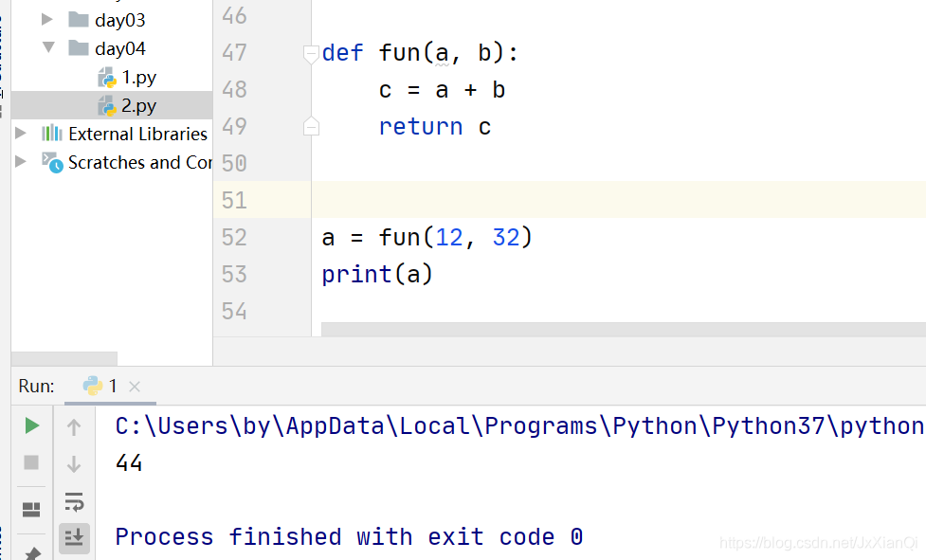Restore layout icon in Run panel
This screenshot has width=926, height=560.
point(31,509)
